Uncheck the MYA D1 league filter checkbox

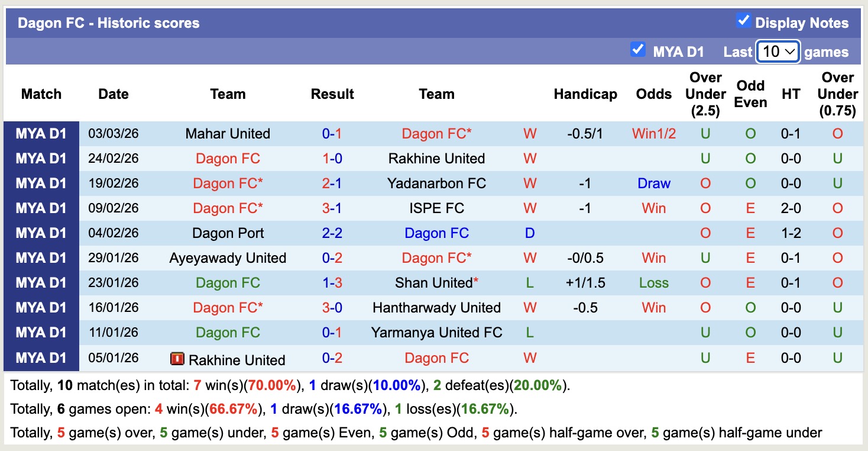(637, 50)
